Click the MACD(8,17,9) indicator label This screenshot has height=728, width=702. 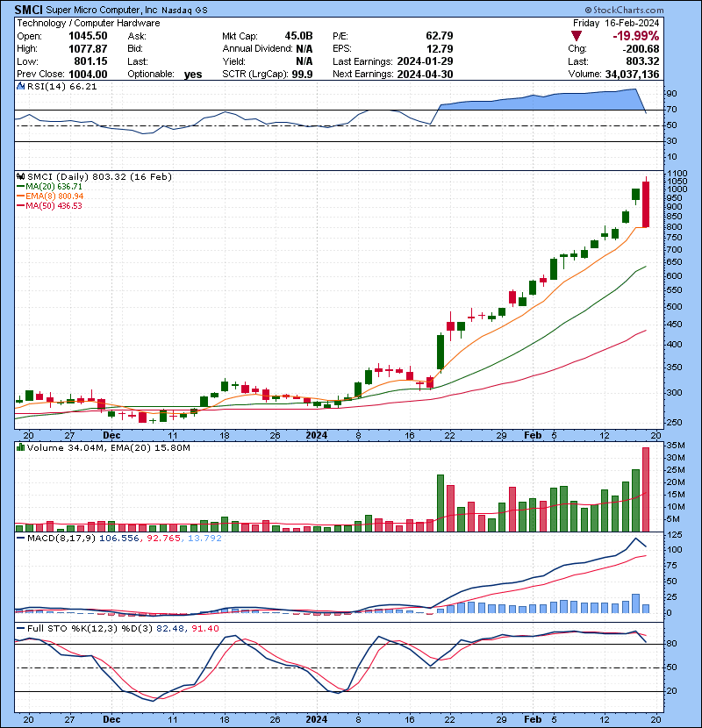[61, 539]
